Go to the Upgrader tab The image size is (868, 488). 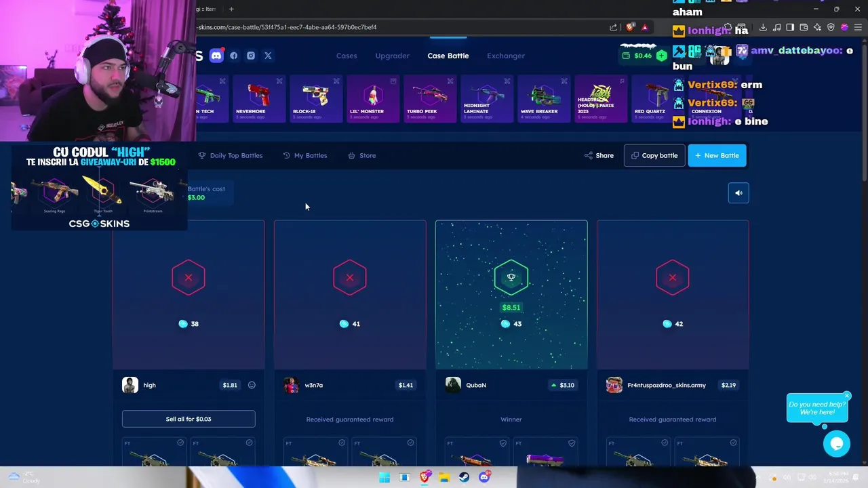point(393,56)
